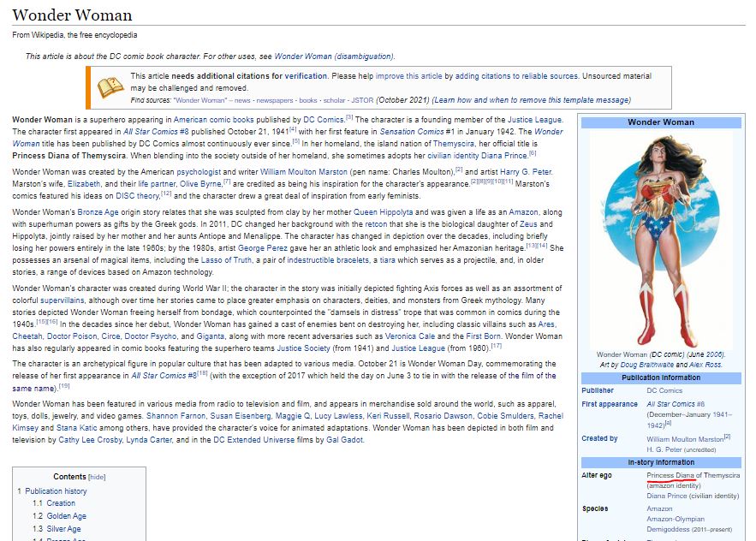Open the Giganta link
This screenshot has width=756, height=541.
(211, 336)
